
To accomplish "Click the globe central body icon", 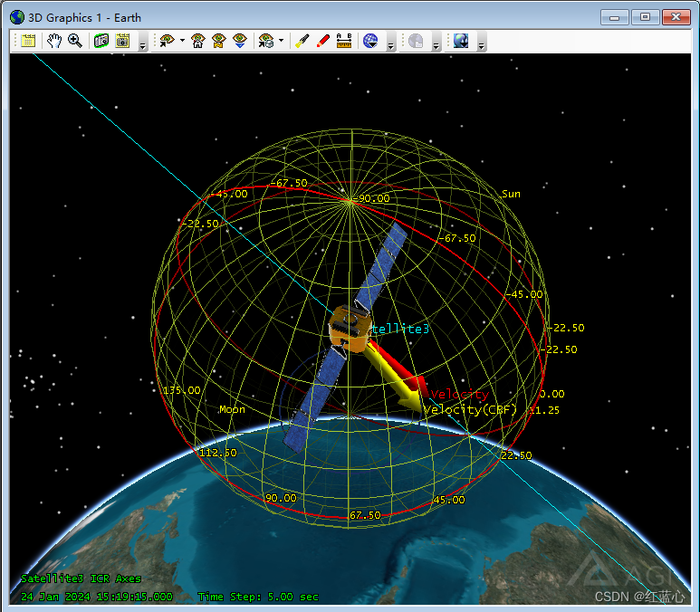I will 370,41.
